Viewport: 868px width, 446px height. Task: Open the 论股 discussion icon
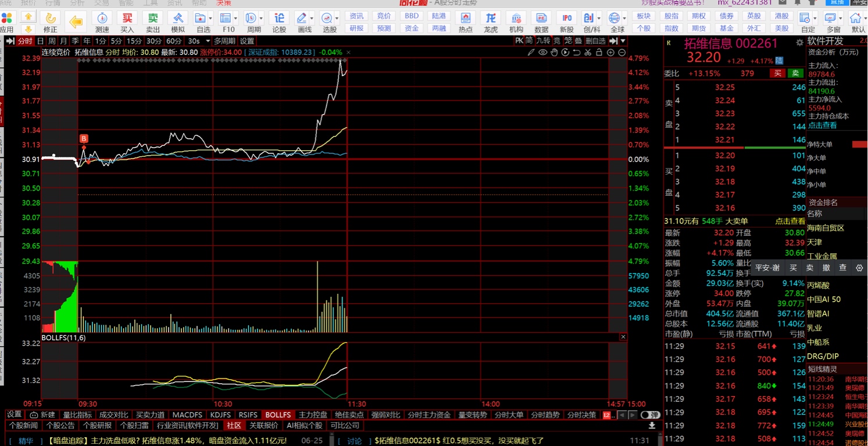pos(280,21)
